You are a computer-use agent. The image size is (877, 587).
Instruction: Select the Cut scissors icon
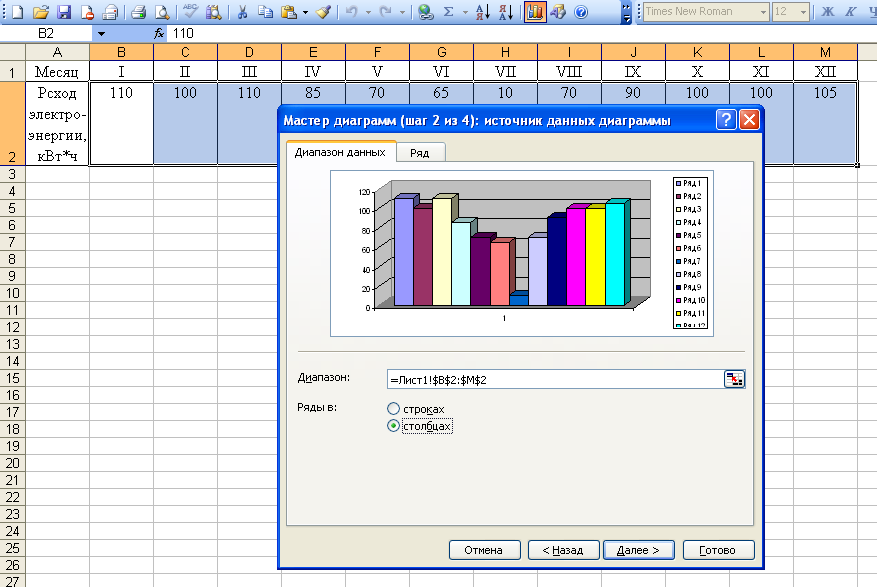tap(242, 11)
